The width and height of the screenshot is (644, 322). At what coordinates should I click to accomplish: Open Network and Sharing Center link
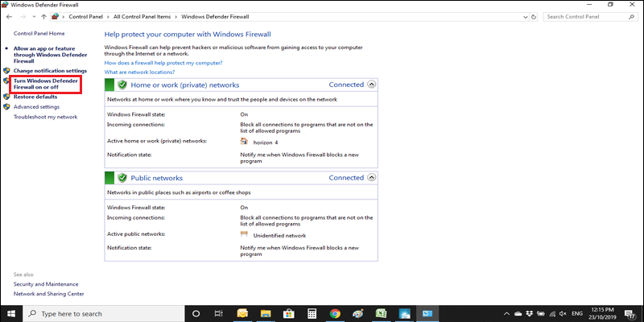pos(49,294)
